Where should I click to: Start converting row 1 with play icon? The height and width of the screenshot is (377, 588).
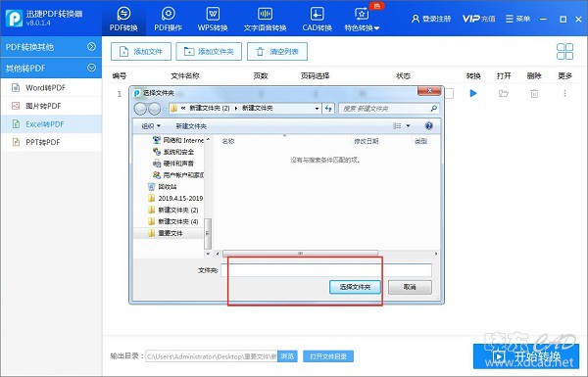(x=473, y=93)
